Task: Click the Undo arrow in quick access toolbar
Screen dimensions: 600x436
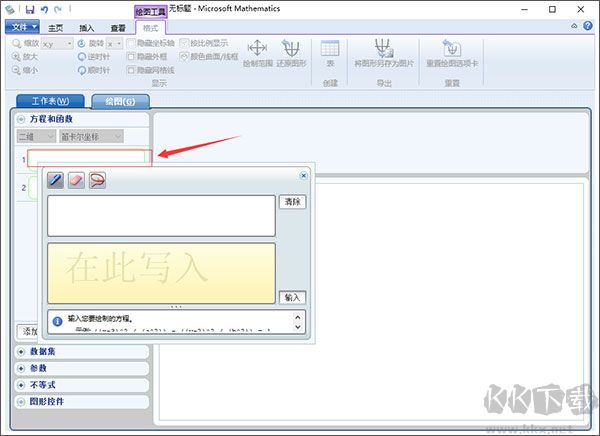Action: pos(44,9)
